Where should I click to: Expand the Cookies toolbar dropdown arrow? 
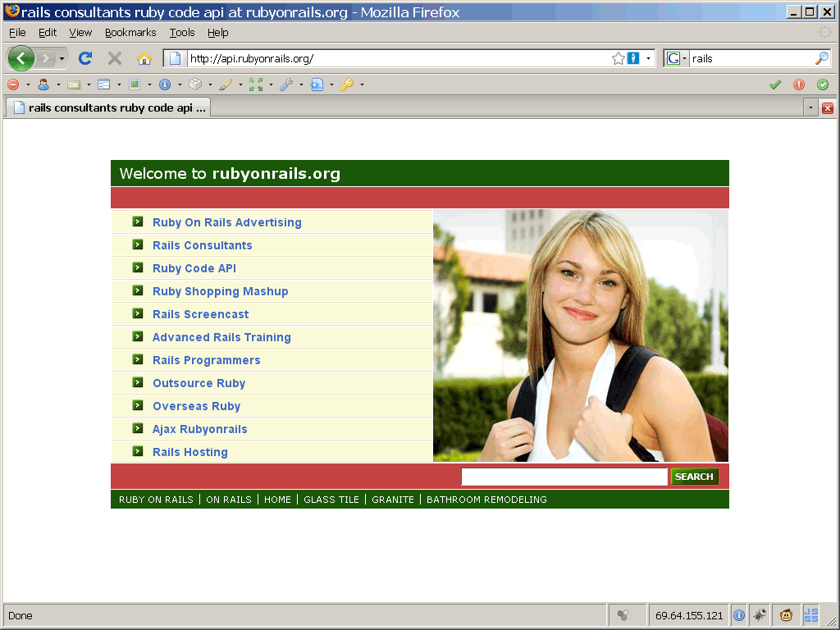tap(58, 84)
